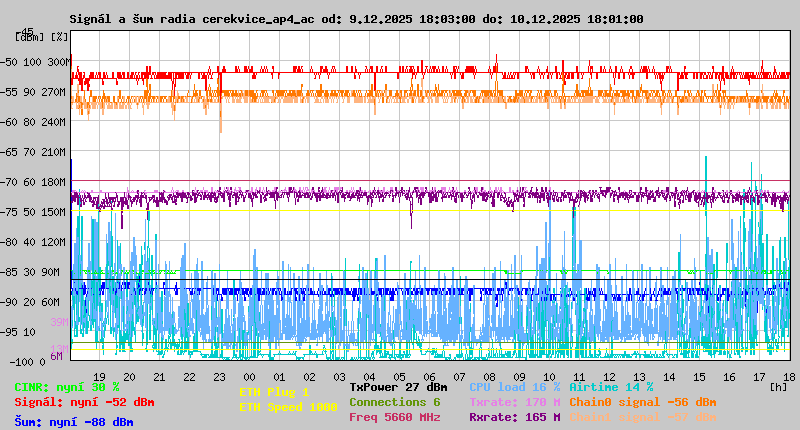Select the ETH Plug legend entry
Screen dimensions: 800x430
click(x=274, y=392)
